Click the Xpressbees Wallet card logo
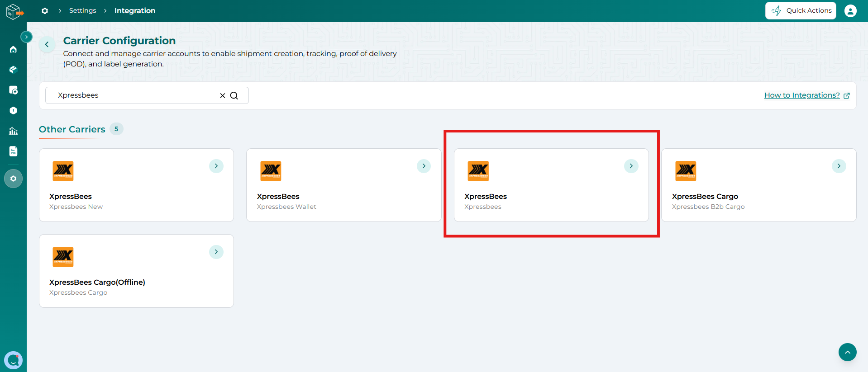Image resolution: width=868 pixels, height=372 pixels. (x=271, y=171)
